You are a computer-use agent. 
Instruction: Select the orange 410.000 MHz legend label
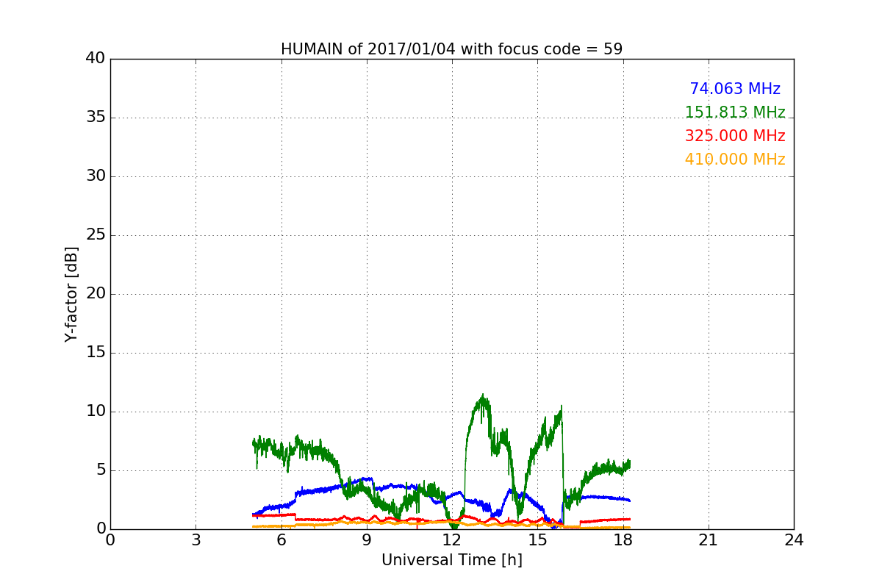point(735,159)
